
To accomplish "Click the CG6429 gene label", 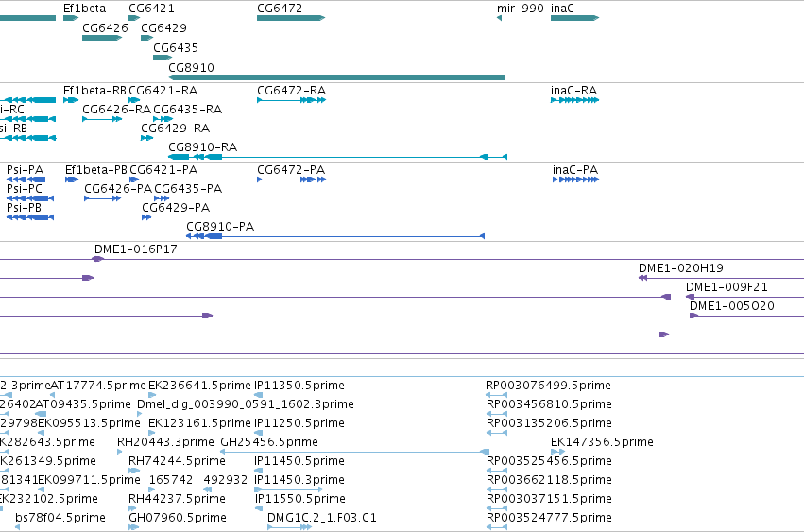I will (163, 27).
